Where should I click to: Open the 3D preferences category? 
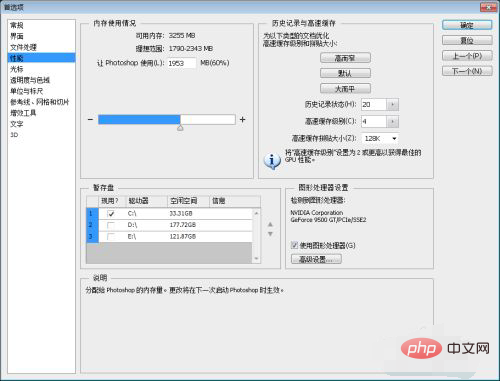pos(14,135)
